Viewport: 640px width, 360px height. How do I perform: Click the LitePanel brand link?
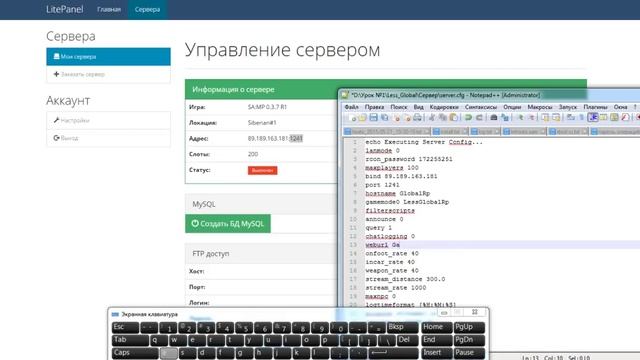point(64,9)
